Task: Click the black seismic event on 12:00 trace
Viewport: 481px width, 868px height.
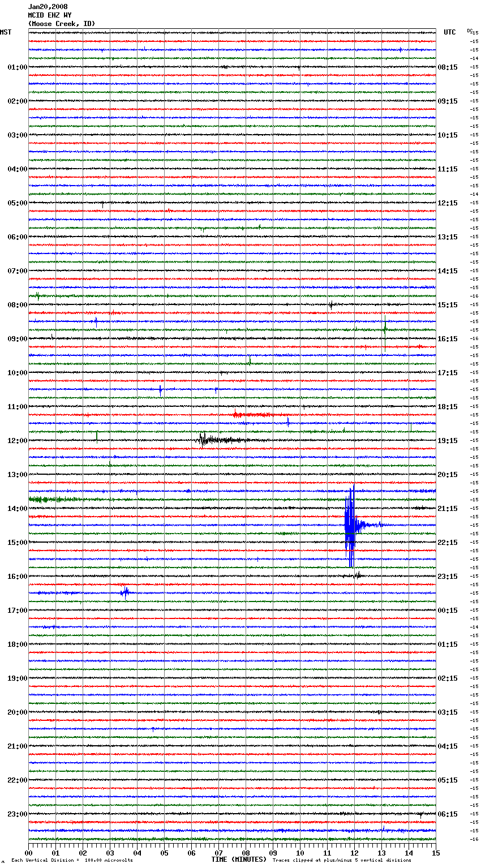Action: [x=221, y=440]
